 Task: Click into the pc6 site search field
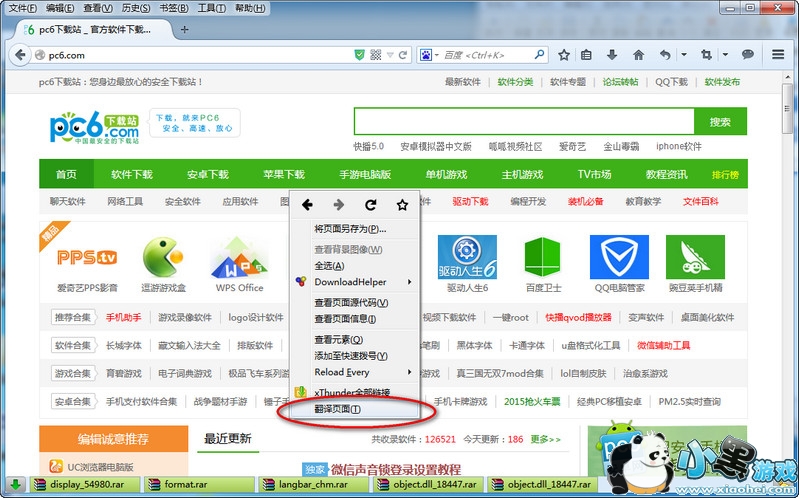click(x=524, y=121)
